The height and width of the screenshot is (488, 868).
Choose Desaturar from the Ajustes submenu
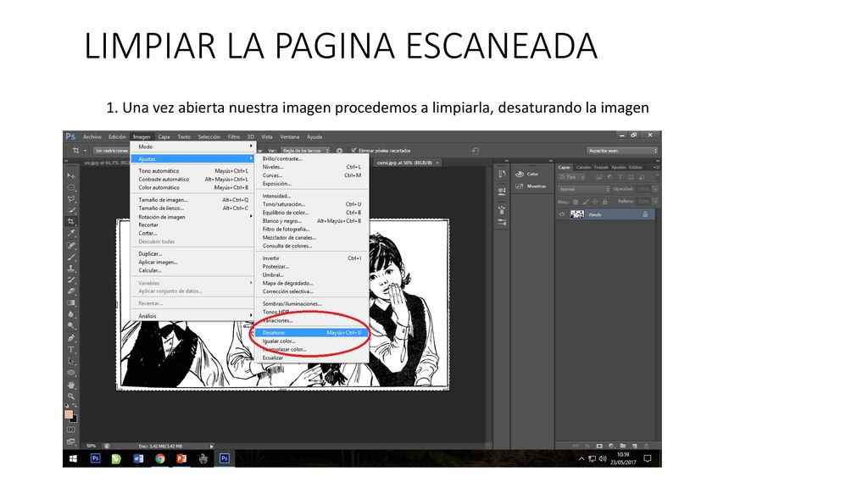[312, 332]
